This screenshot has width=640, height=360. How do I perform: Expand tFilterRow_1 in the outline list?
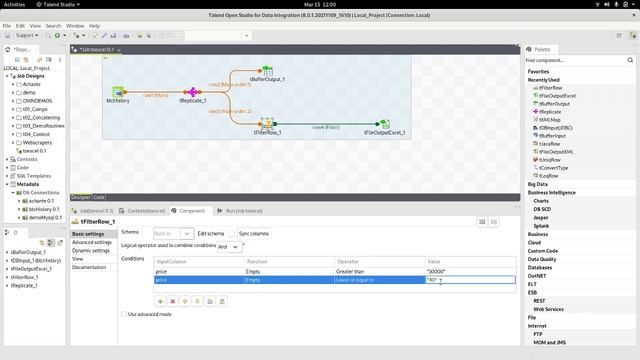point(7,277)
